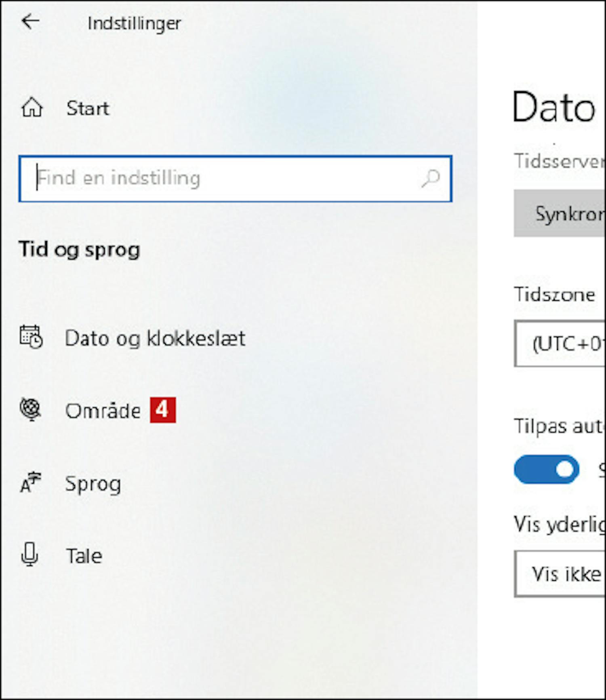Click the red number 4 badge
Viewport: 606px width, 700px height.
click(x=163, y=410)
